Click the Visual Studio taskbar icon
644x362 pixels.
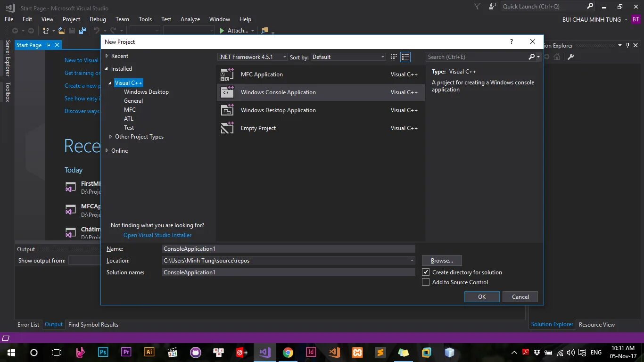tap(265, 352)
